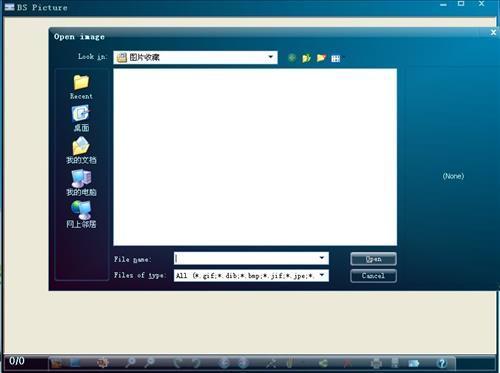This screenshot has height=373, width=500.
Task: Click the first zoom magnifier icon
Action: pyautogui.click(x=130, y=363)
